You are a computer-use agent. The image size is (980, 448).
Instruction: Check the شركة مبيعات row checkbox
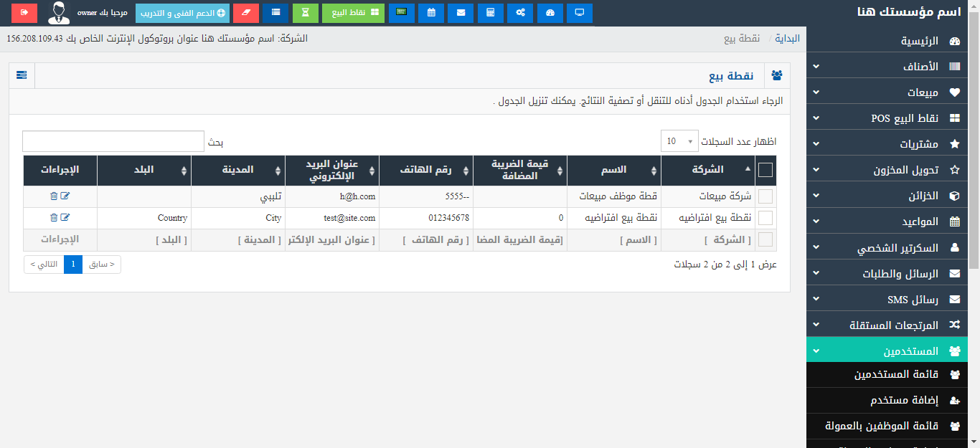[x=765, y=196]
